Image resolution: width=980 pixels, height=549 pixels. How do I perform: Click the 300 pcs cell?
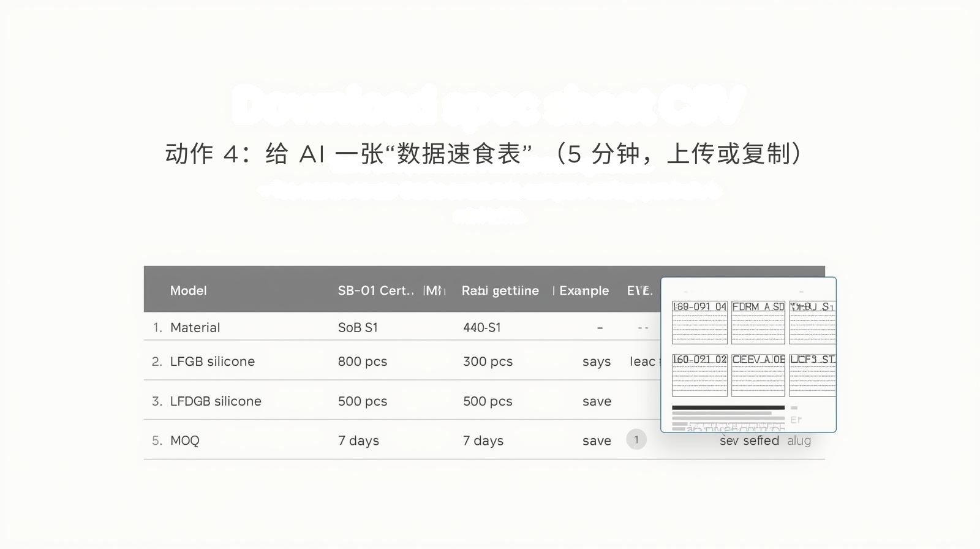(x=488, y=362)
